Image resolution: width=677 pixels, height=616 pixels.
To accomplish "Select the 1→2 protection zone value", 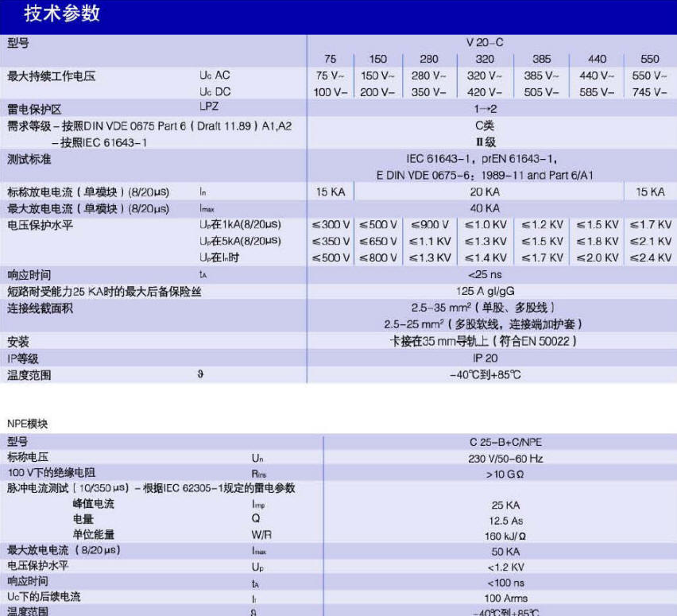I will [x=485, y=109].
